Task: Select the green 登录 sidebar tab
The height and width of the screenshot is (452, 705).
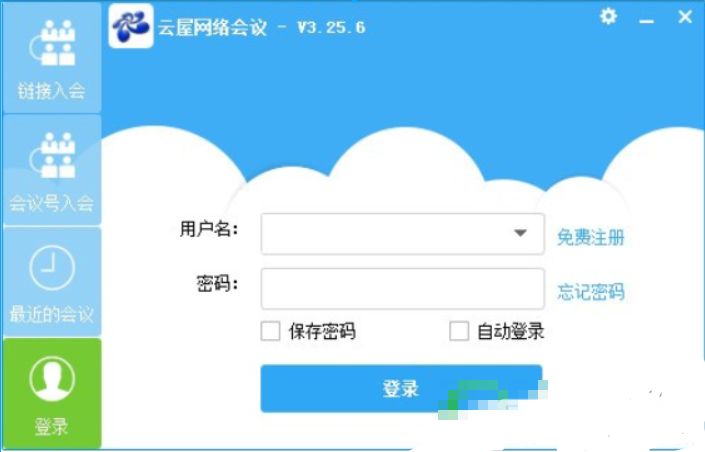Action: pos(52,393)
